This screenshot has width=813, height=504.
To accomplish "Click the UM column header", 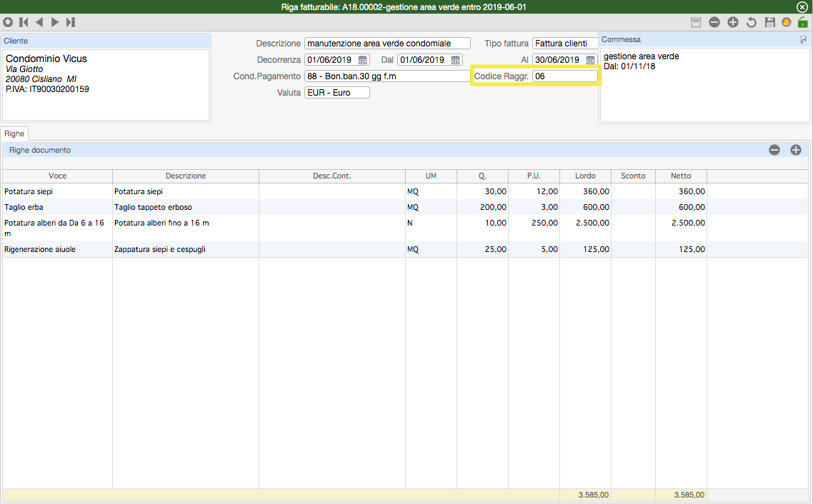I will pos(431,176).
